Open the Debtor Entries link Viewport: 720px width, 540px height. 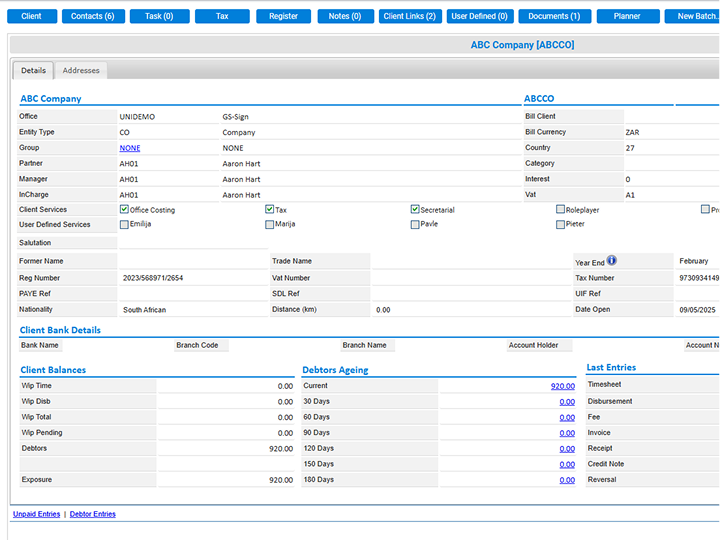pos(93,514)
